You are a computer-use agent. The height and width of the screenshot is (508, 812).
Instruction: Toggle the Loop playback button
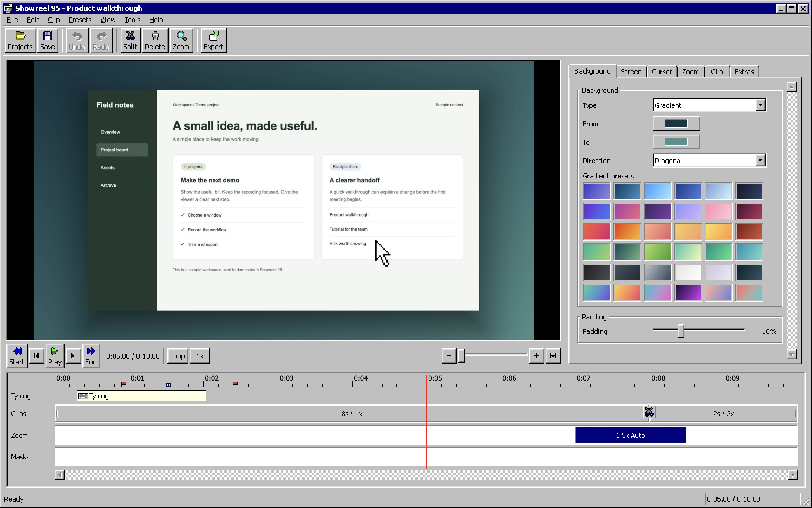(x=177, y=356)
